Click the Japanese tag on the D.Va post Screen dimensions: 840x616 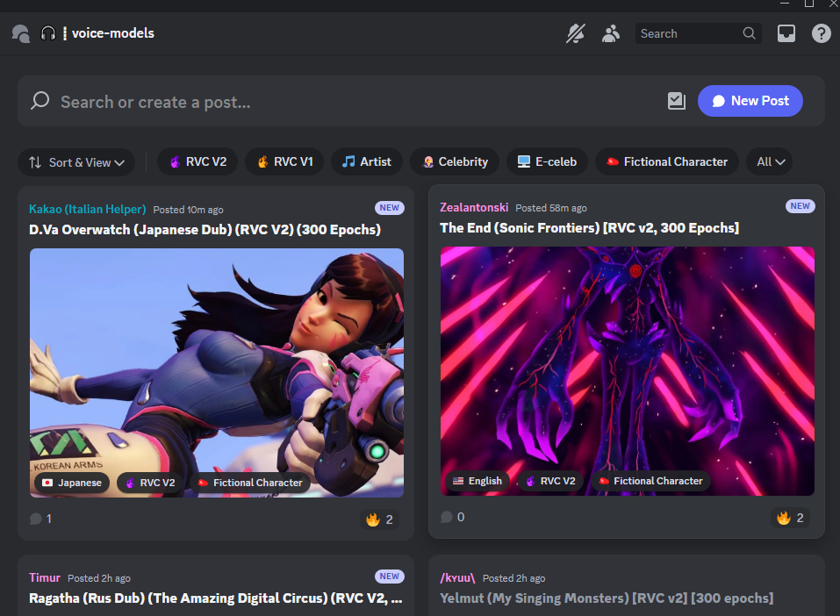(x=72, y=483)
